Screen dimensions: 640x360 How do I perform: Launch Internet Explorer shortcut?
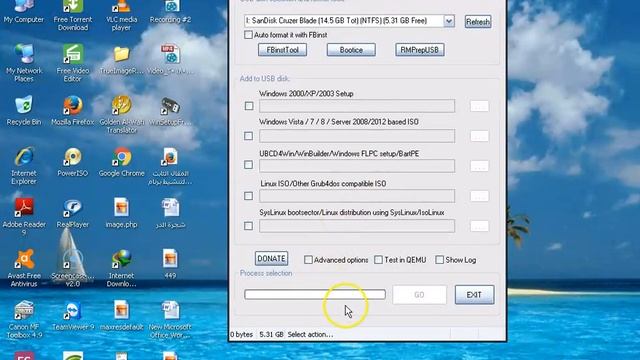click(x=24, y=166)
